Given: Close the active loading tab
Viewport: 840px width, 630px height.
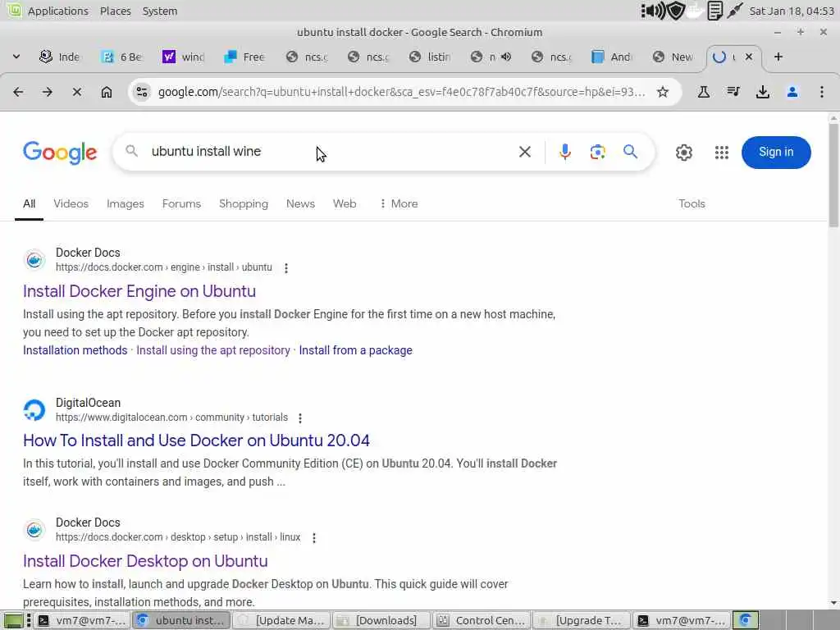Looking at the screenshot, I should click(x=749, y=57).
